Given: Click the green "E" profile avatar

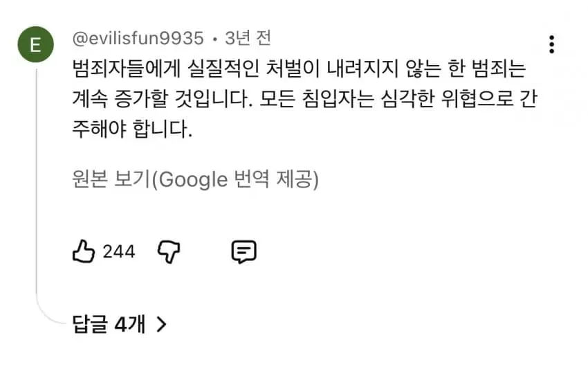Looking at the screenshot, I should [x=35, y=44].
